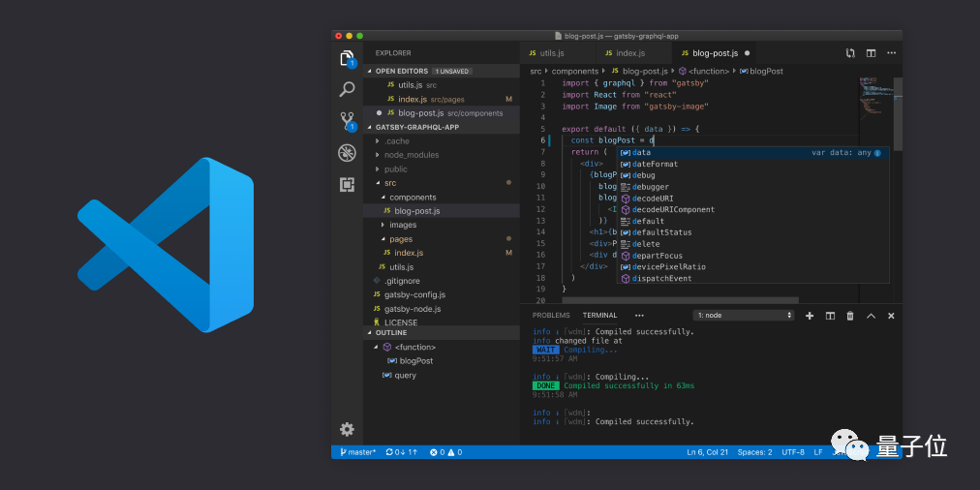Open 'blog-post.js src/components' in Open Editors
980x490 pixels.
[x=441, y=113]
